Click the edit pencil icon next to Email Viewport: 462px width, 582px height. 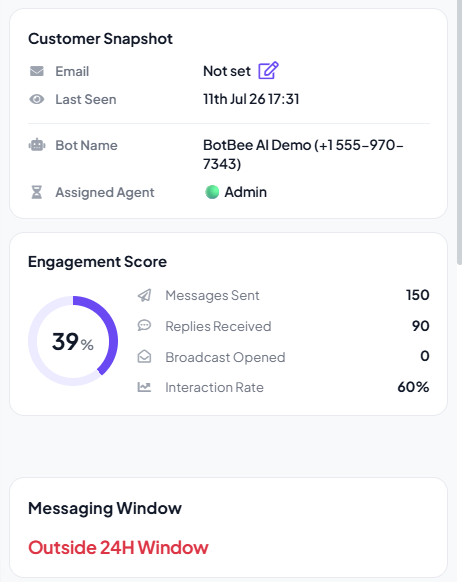click(x=268, y=71)
